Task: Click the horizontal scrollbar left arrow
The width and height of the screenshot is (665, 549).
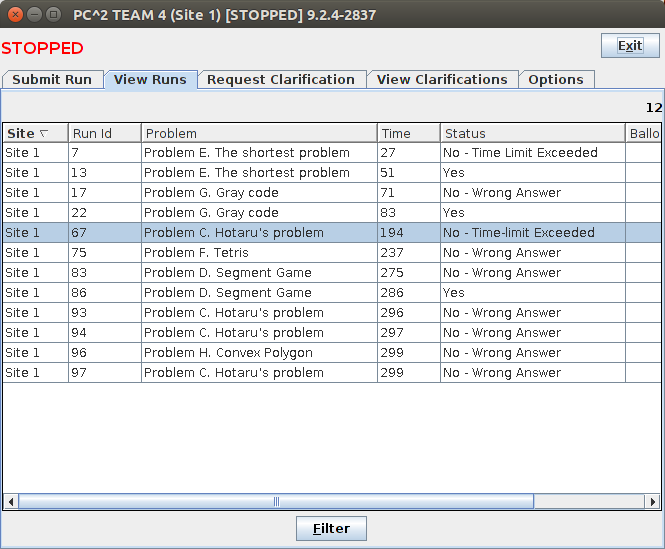Action: [x=11, y=502]
